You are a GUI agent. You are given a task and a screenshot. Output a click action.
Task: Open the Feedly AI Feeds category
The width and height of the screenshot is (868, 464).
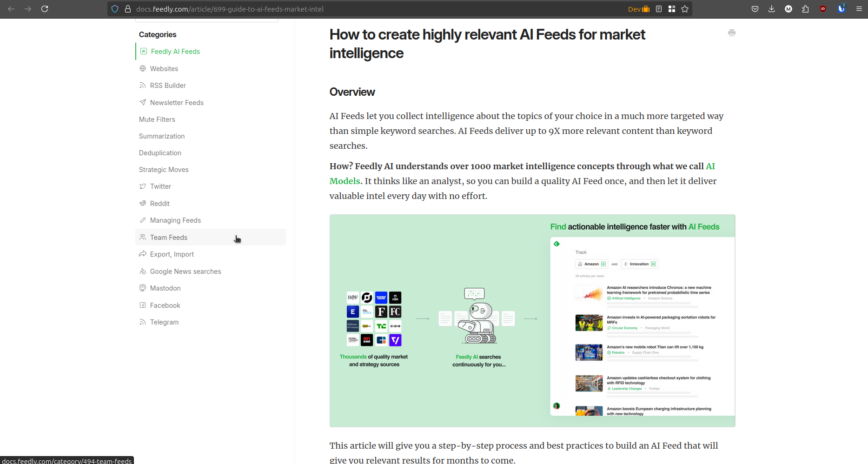point(175,52)
